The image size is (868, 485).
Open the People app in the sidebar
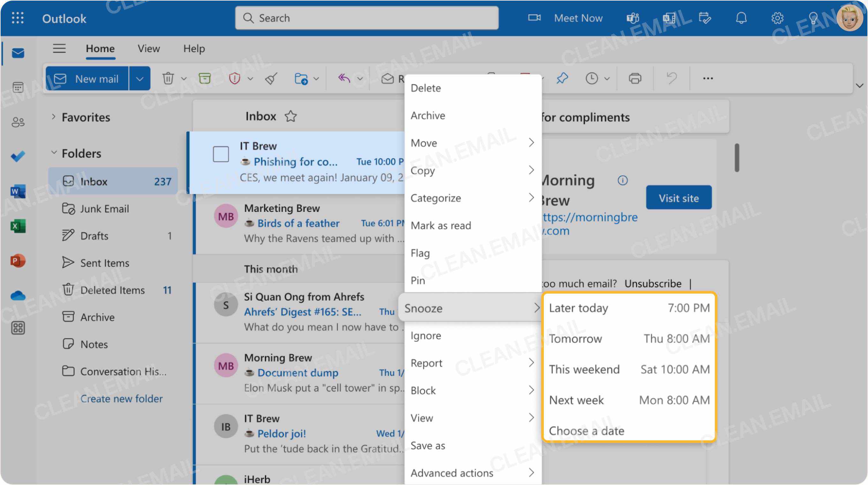point(18,122)
